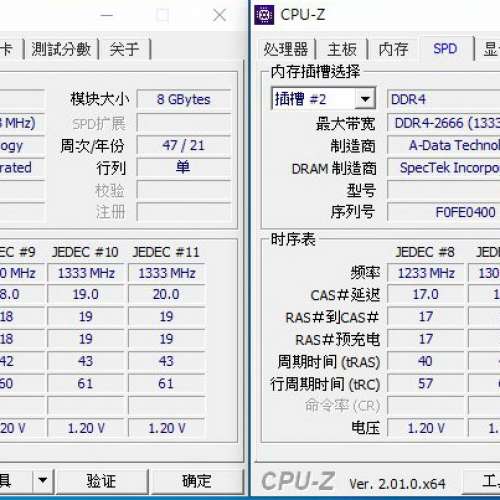The image size is (500, 500).
Task: Click the tRAS value 40 in JEDEC #8
Action: (x=426, y=361)
